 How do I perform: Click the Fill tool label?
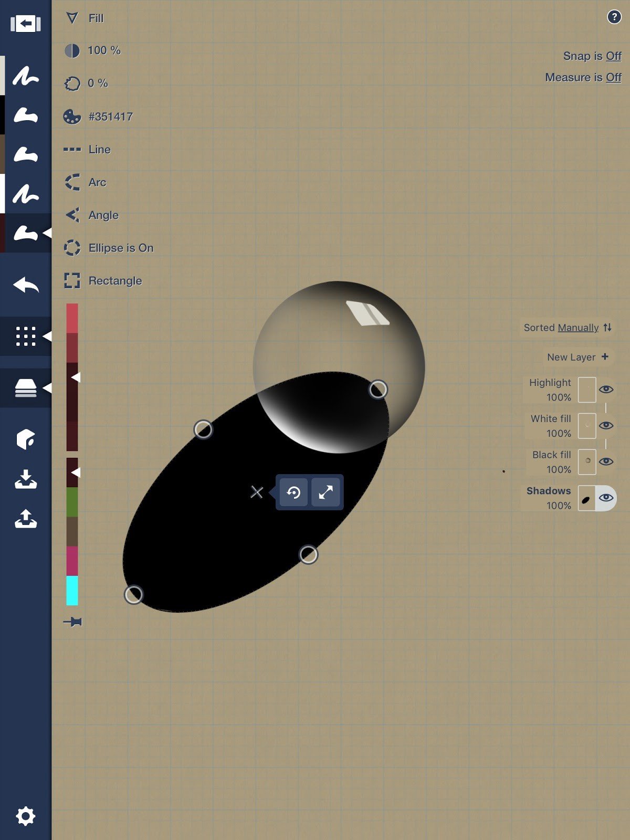pyautogui.click(x=96, y=18)
